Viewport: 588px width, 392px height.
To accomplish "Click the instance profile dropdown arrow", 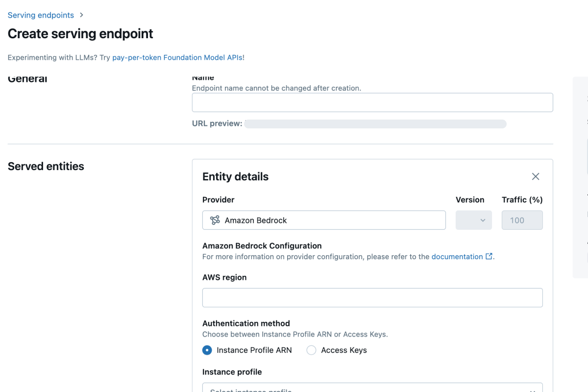I will coord(532,390).
